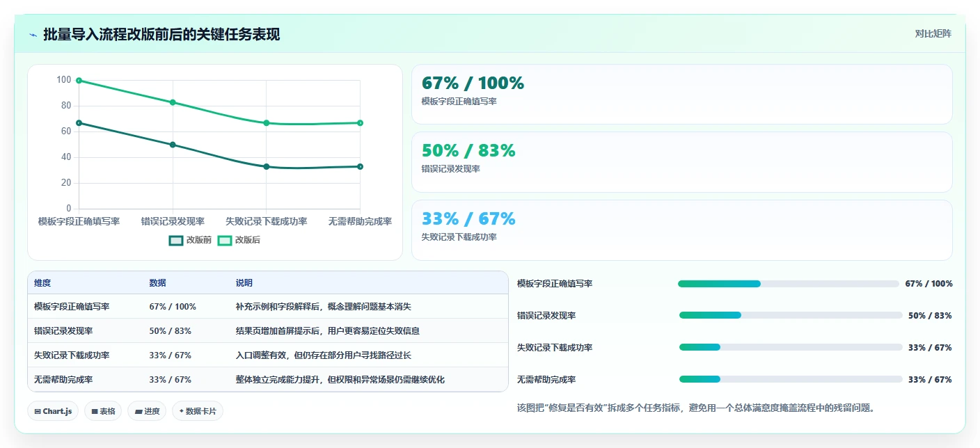Click the lightning icon beside the dashboard title

pos(33,34)
